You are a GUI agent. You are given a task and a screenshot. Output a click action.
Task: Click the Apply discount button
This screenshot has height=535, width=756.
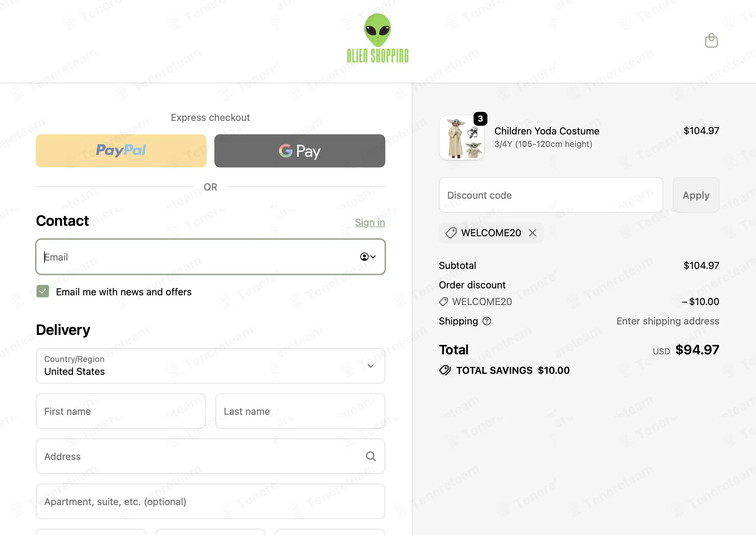(x=696, y=195)
